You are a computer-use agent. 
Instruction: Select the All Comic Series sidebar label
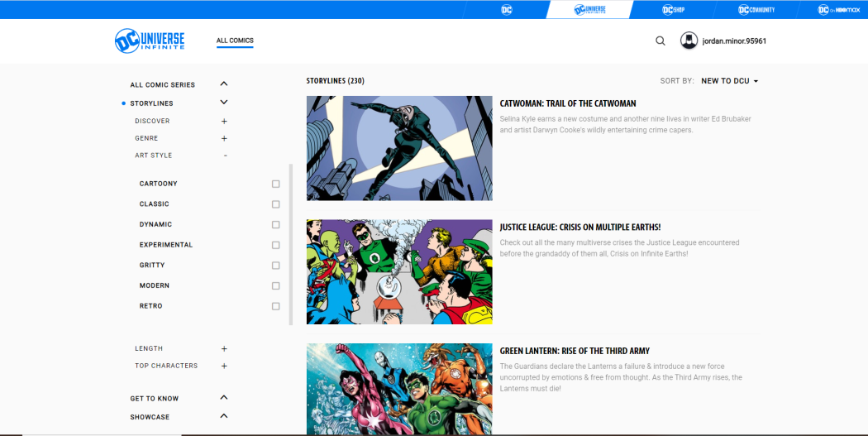tap(163, 85)
